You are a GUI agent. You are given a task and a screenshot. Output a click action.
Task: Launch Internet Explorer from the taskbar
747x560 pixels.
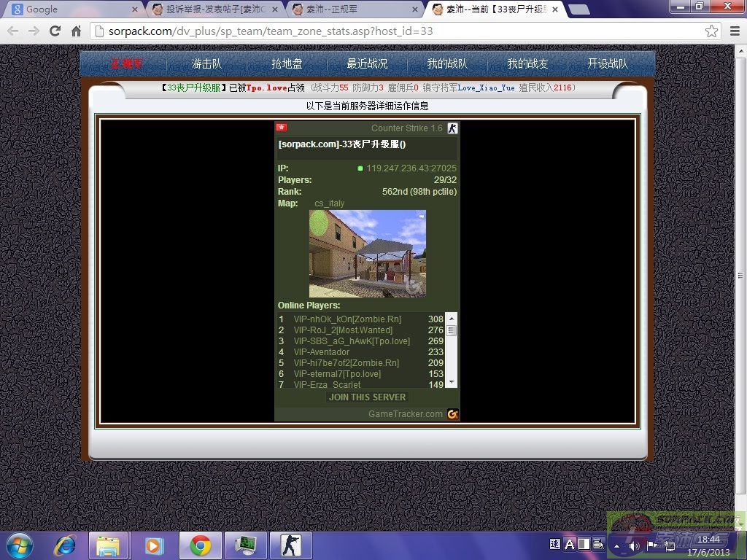coord(65,545)
